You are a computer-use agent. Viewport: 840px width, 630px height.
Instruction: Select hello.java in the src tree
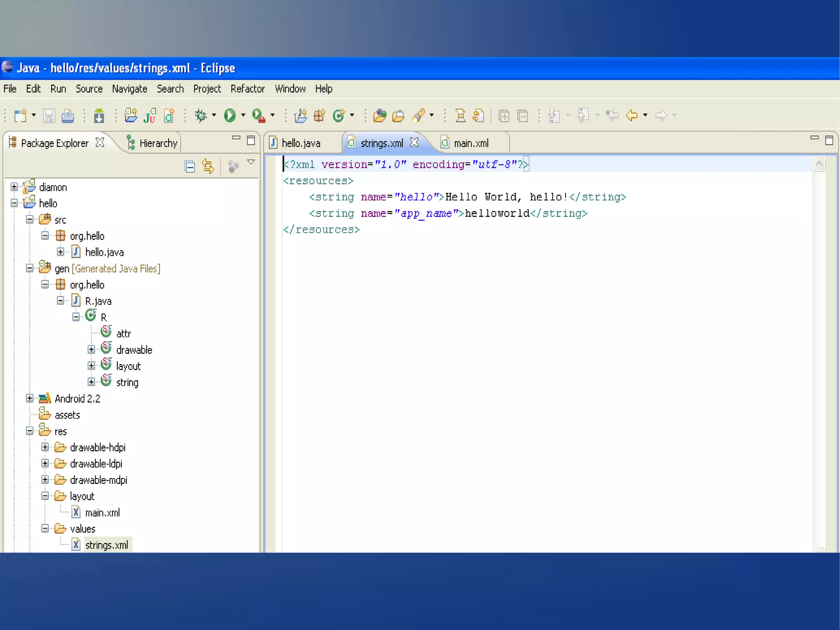point(104,252)
